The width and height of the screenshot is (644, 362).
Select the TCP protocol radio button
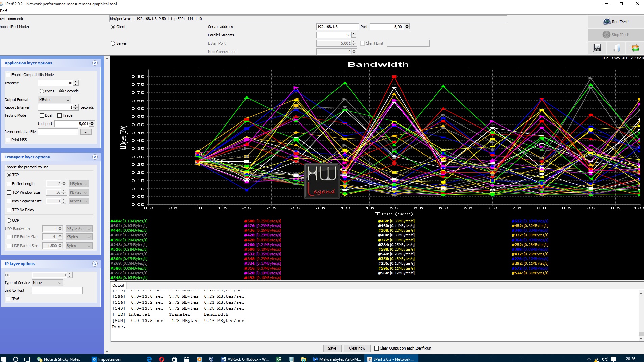point(9,175)
